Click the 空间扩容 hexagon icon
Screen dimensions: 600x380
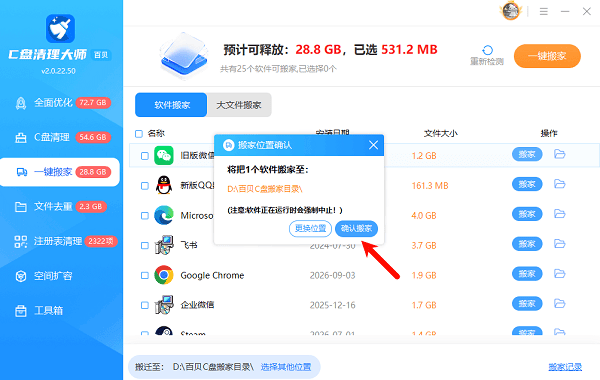pyautogui.click(x=21, y=276)
